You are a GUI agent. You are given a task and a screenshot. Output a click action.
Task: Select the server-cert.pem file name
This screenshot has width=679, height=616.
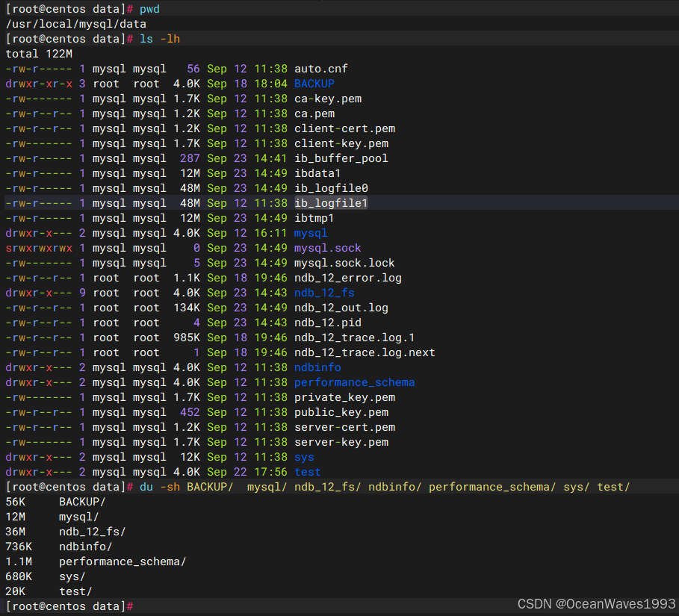pos(344,427)
